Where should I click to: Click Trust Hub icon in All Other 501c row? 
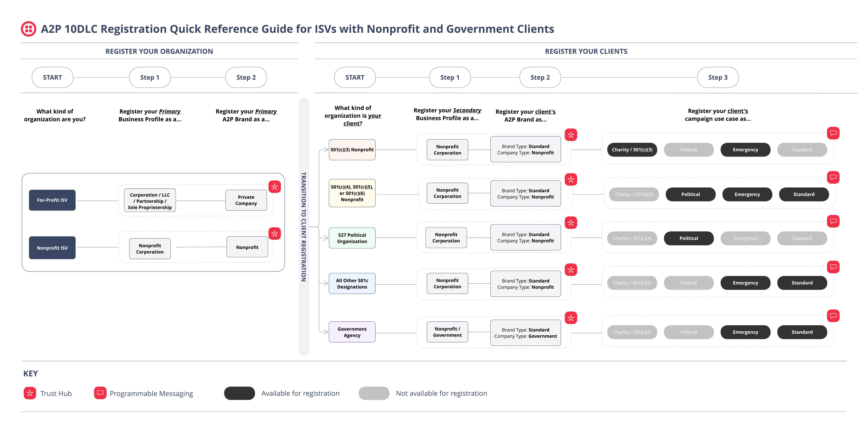pos(571,269)
